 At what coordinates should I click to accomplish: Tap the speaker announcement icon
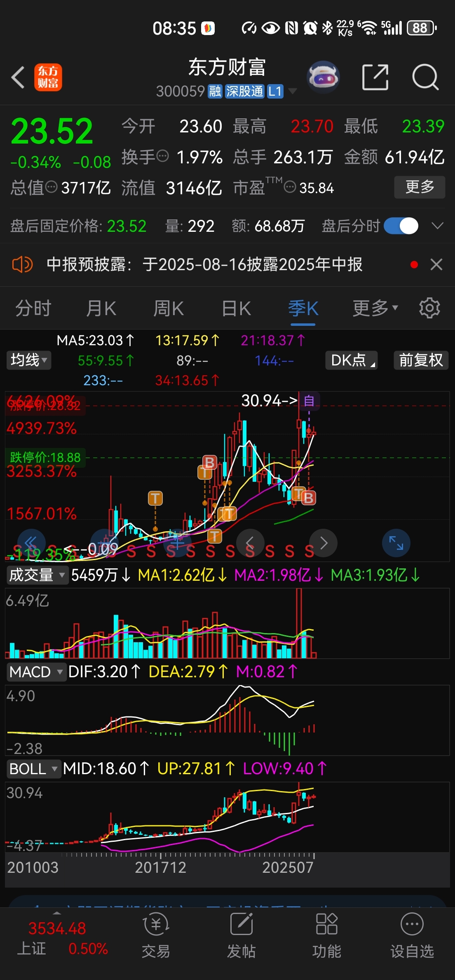tap(22, 264)
